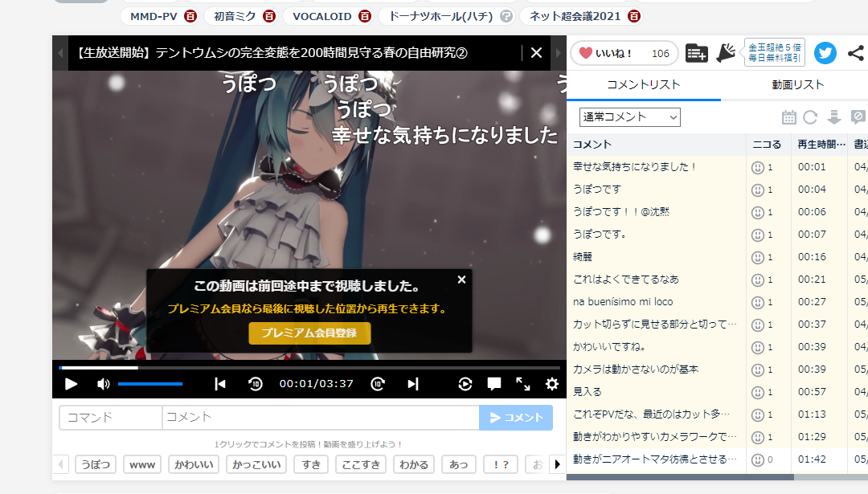Open player settings gear
This screenshot has height=494, width=868.
pos(552,384)
